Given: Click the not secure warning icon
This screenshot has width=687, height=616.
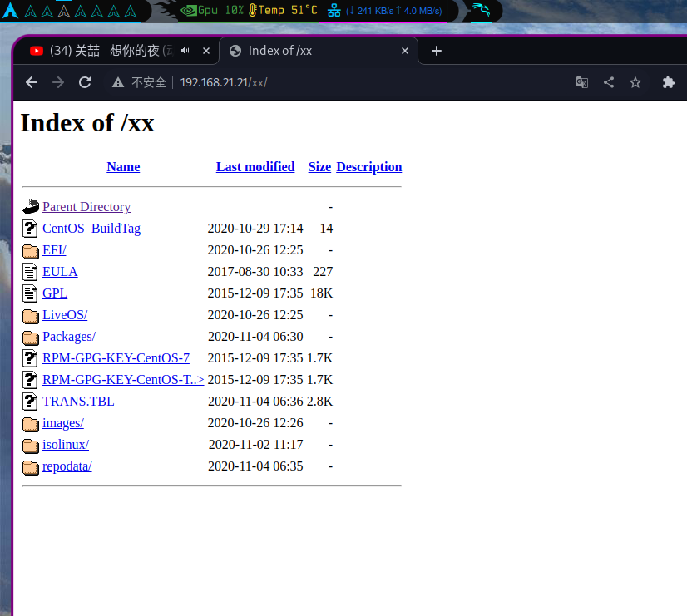Looking at the screenshot, I should [x=118, y=82].
